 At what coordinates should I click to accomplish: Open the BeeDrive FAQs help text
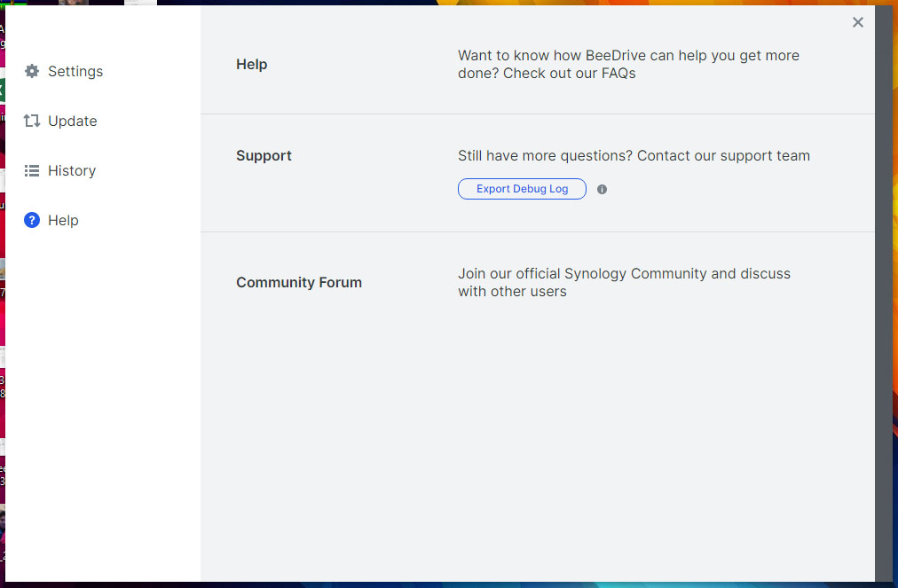(x=627, y=65)
